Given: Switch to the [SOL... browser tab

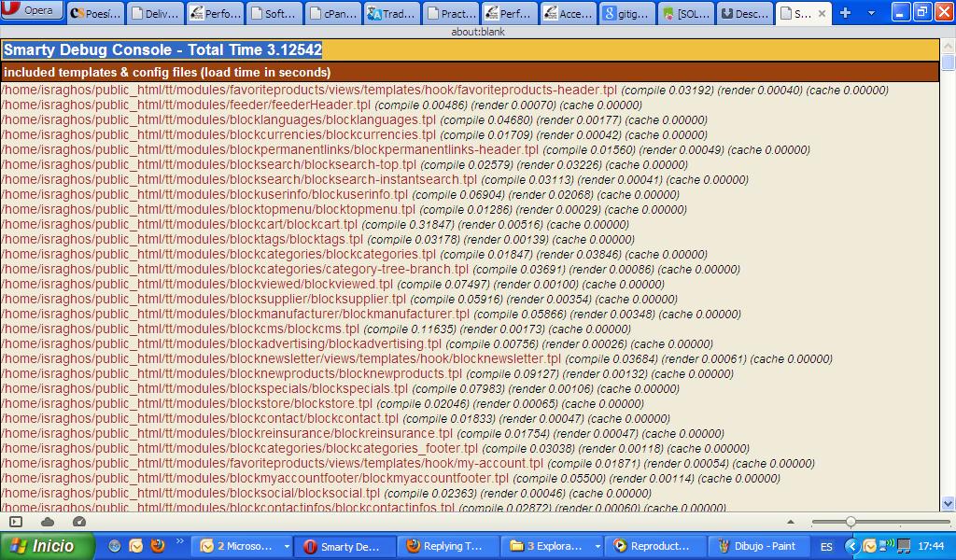Looking at the screenshot, I should 687,13.
